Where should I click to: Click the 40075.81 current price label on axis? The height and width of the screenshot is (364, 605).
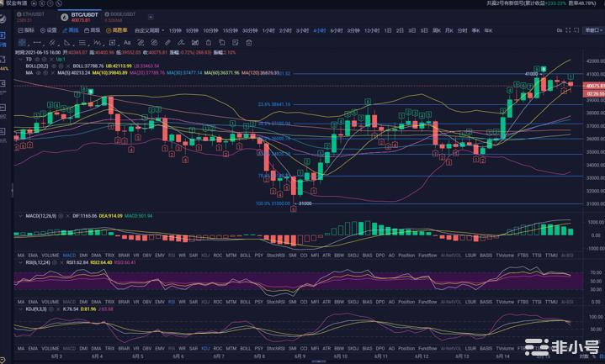point(595,86)
